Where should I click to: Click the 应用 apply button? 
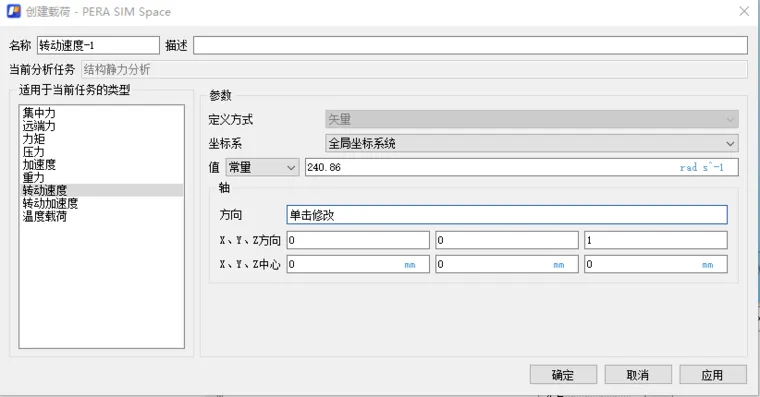[x=712, y=375]
